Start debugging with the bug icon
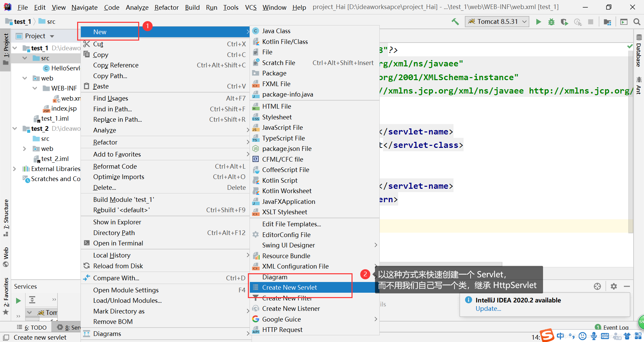The width and height of the screenshot is (644, 342). click(x=551, y=22)
